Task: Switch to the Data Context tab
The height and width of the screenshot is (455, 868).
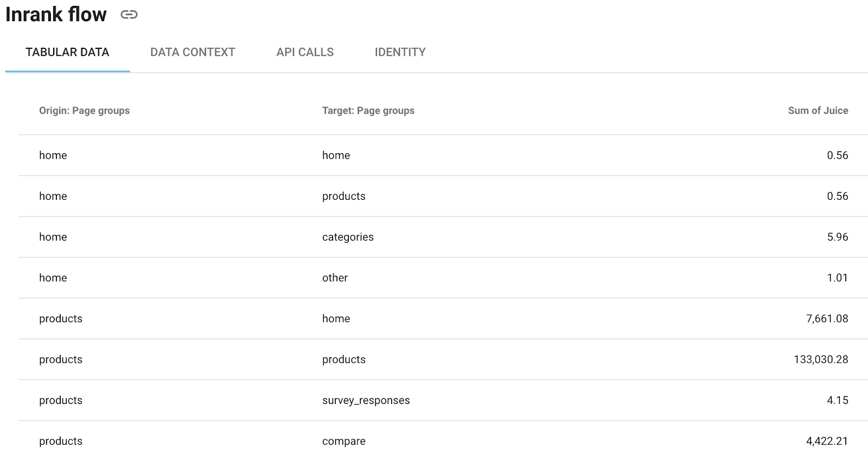Action: coord(193,52)
